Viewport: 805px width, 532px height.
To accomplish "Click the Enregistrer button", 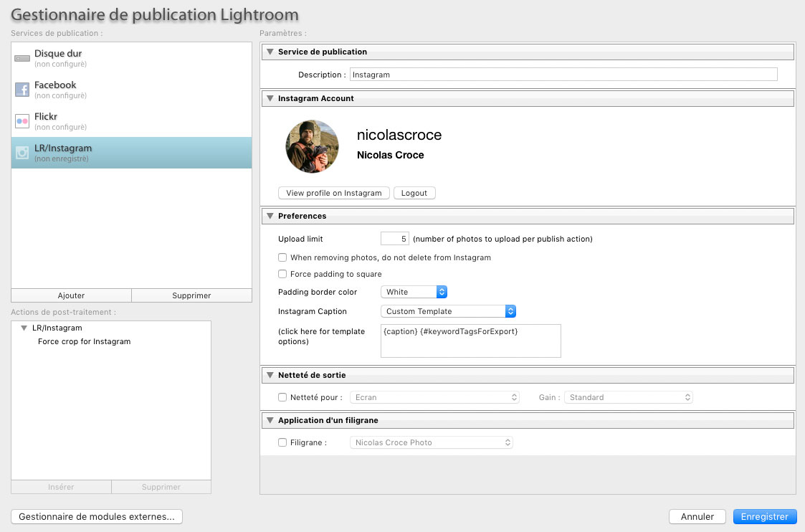I will pos(764,516).
